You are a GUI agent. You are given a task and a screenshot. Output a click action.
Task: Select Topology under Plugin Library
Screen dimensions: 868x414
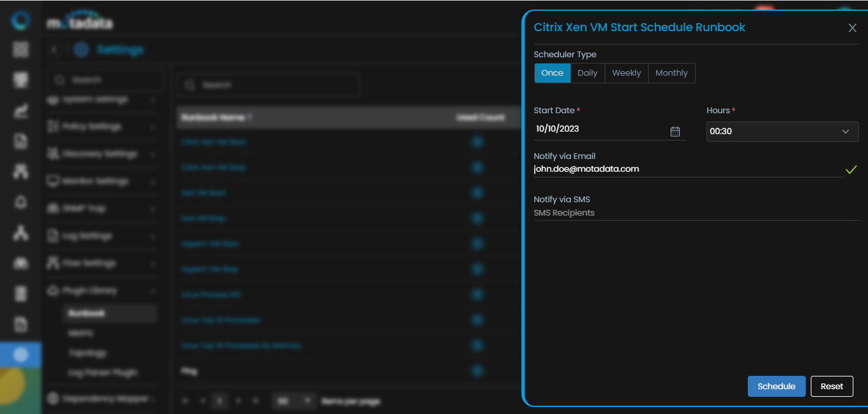pos(87,353)
